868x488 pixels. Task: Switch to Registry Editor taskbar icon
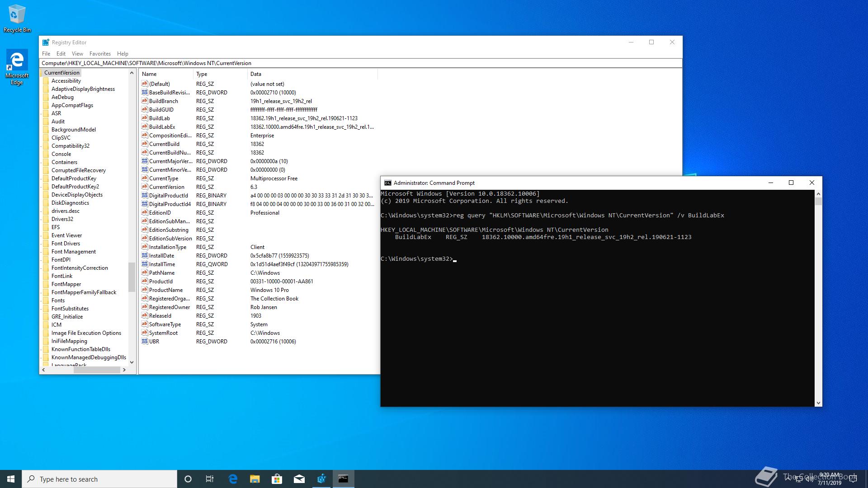pos(321,479)
